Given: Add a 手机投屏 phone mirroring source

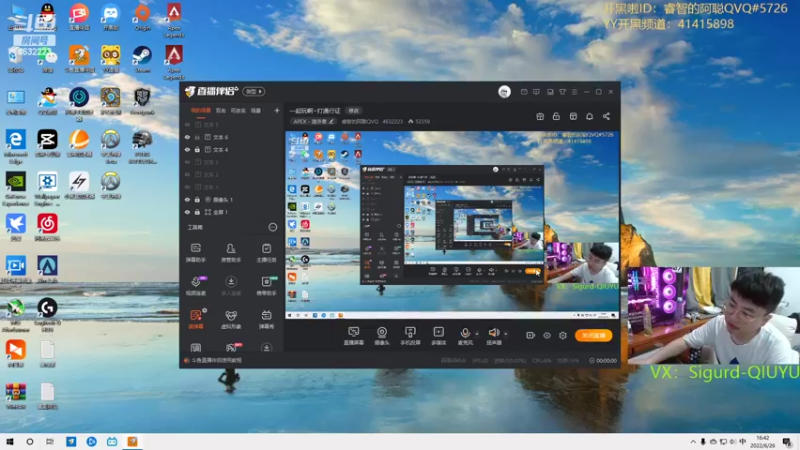Looking at the screenshot, I should click(x=410, y=336).
